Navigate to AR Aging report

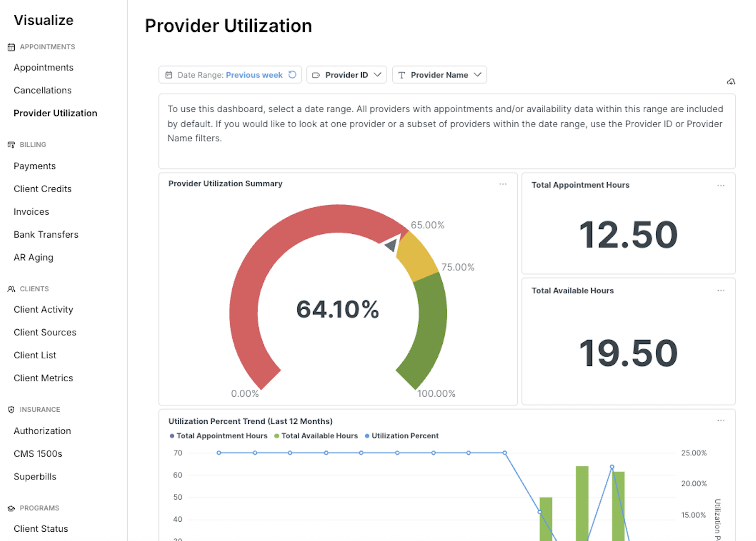click(33, 257)
